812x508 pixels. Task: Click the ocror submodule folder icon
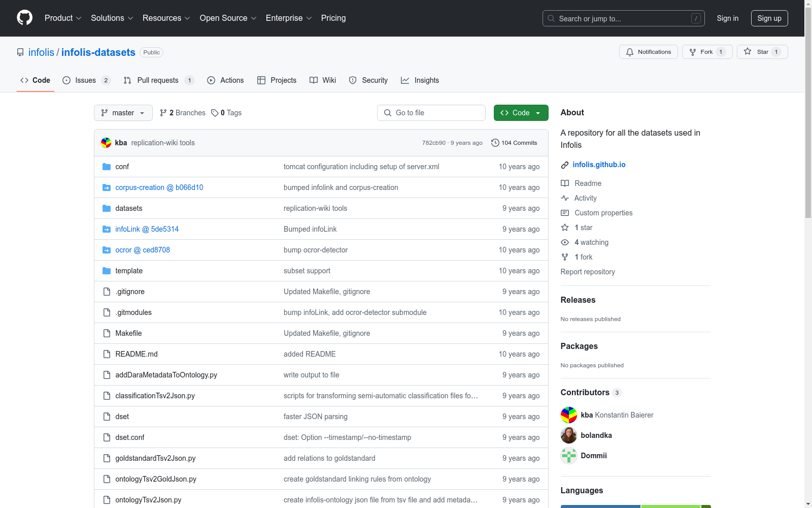pos(107,250)
